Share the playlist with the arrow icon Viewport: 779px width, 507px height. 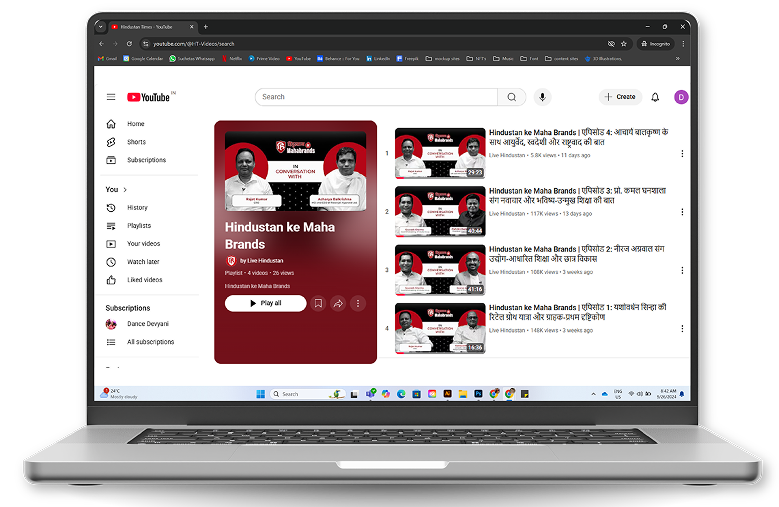[338, 303]
